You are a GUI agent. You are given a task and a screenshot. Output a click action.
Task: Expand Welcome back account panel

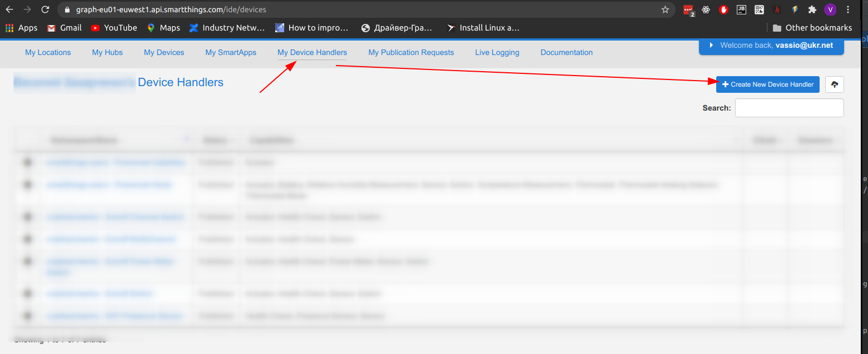[771, 46]
